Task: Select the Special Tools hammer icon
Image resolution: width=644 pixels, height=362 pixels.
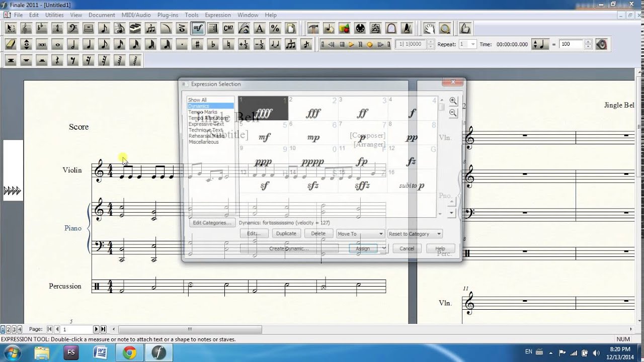Action: [x=313, y=28]
